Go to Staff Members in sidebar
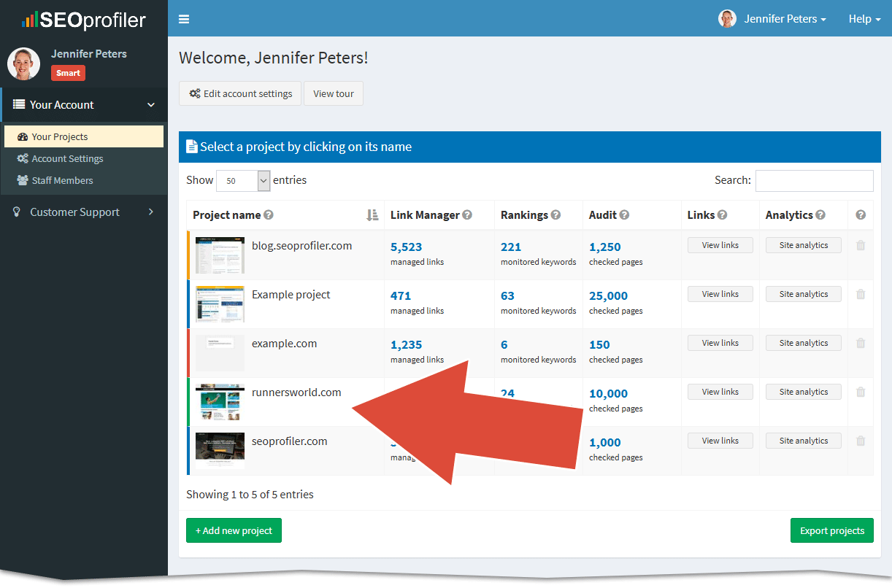892x588 pixels. 62,181
